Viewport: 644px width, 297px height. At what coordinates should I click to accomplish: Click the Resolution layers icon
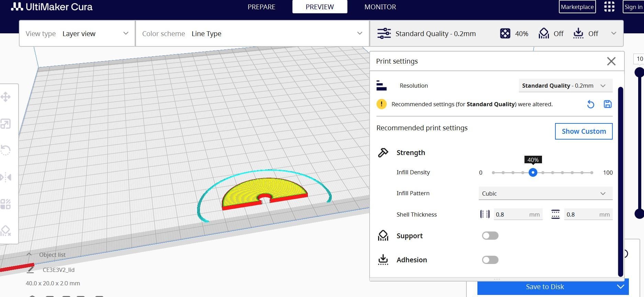tap(382, 86)
